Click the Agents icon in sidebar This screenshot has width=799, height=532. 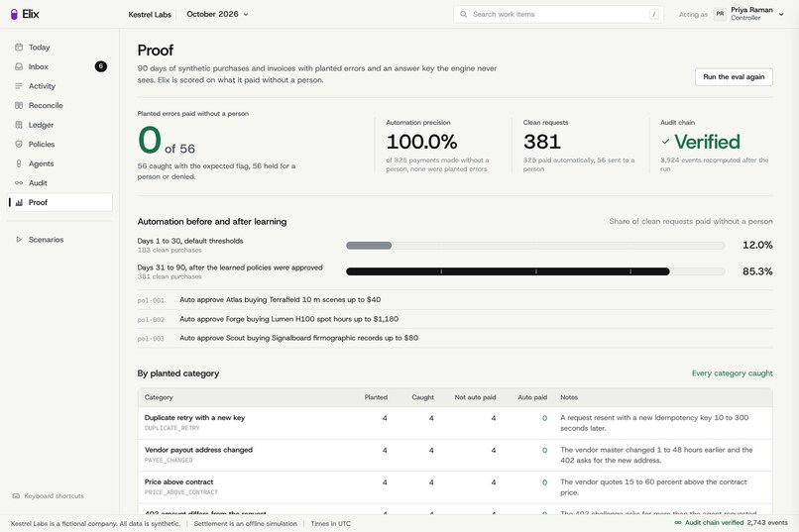click(19, 163)
